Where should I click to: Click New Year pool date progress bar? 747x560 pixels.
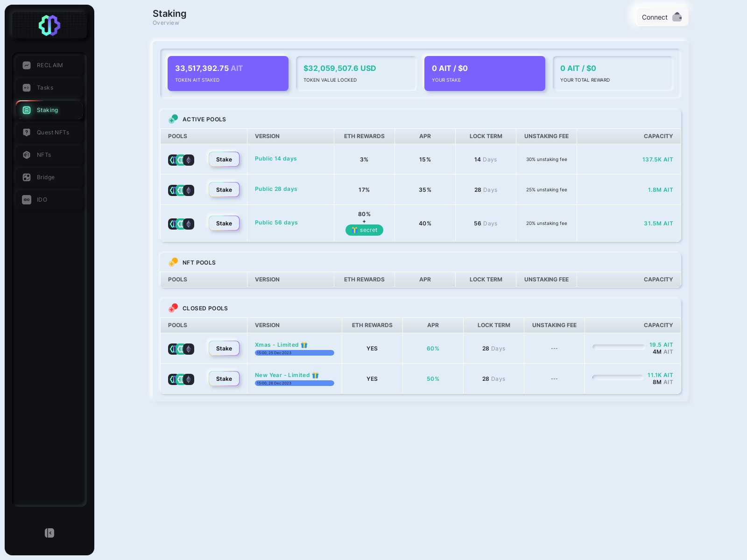click(295, 383)
